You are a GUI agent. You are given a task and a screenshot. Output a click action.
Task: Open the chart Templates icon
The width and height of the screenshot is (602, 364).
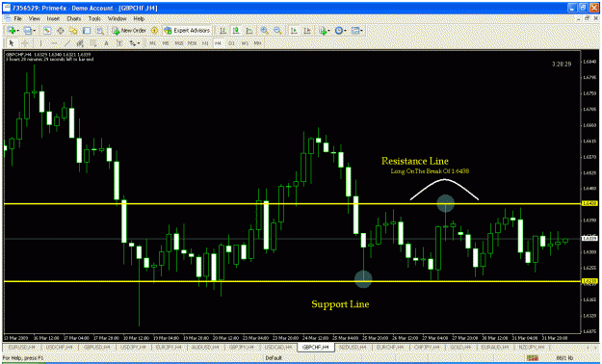[x=354, y=31]
